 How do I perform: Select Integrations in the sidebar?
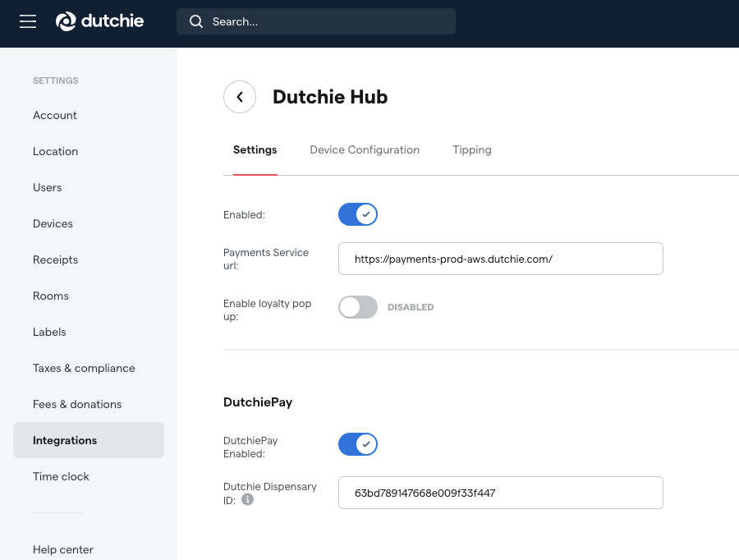[89, 440]
